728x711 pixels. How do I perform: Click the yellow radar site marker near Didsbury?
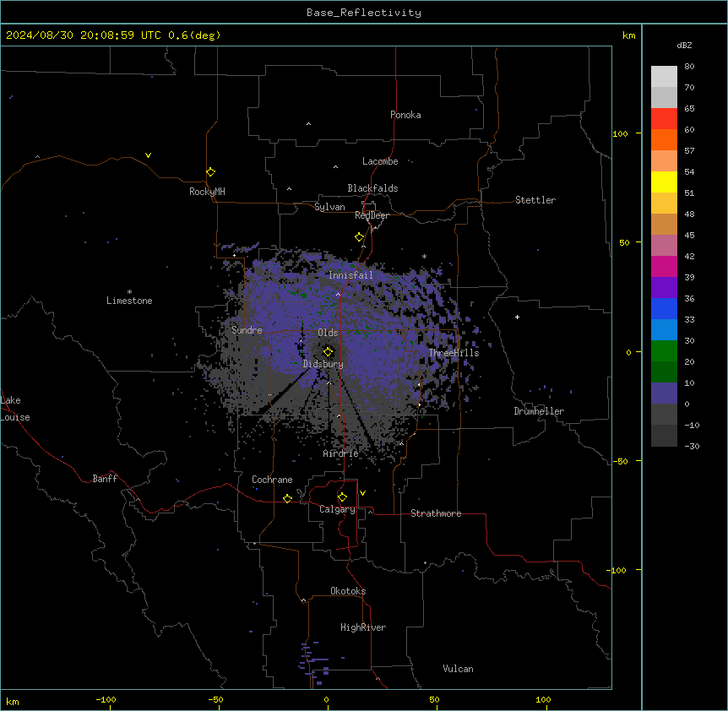pyautogui.click(x=328, y=352)
